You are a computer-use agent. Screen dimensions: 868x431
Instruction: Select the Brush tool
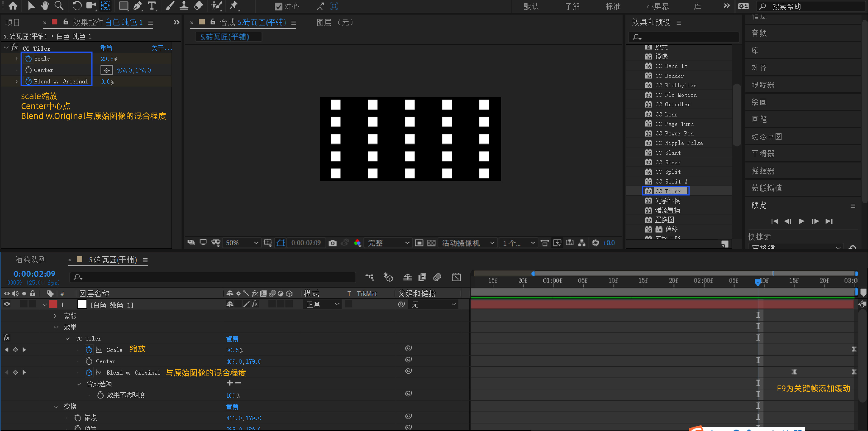coord(170,6)
